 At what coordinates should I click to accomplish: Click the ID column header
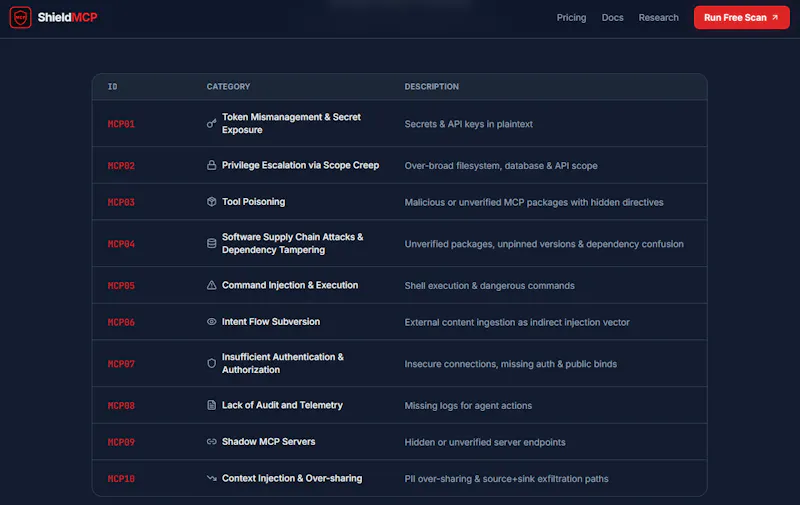click(x=112, y=87)
